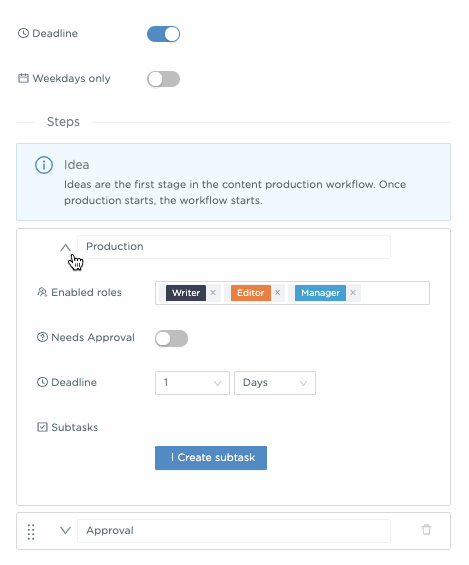Click the trash icon on Approval step
The width and height of the screenshot is (469, 565).
click(x=426, y=529)
